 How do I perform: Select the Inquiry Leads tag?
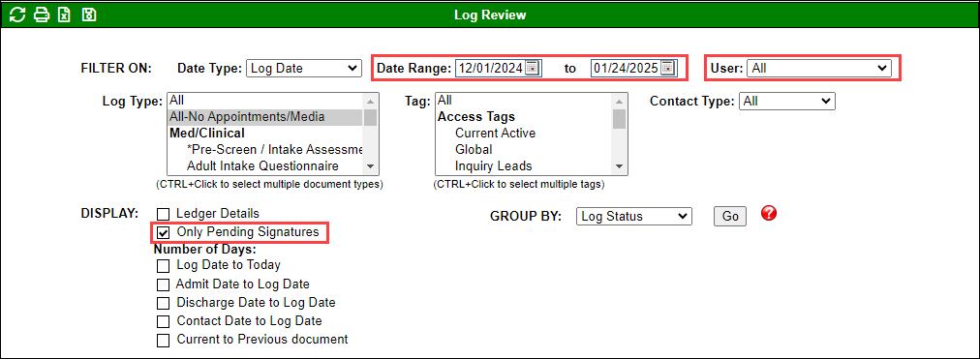(x=524, y=166)
